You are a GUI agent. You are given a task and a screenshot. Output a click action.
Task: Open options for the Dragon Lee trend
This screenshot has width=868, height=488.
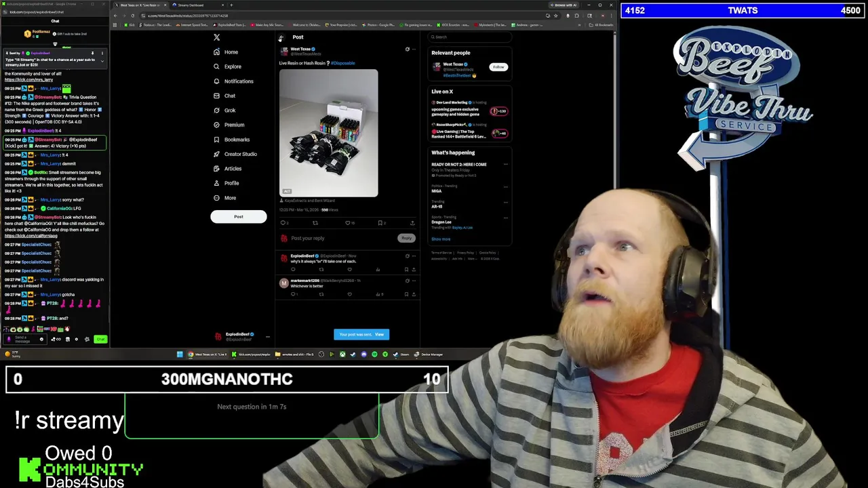(506, 218)
